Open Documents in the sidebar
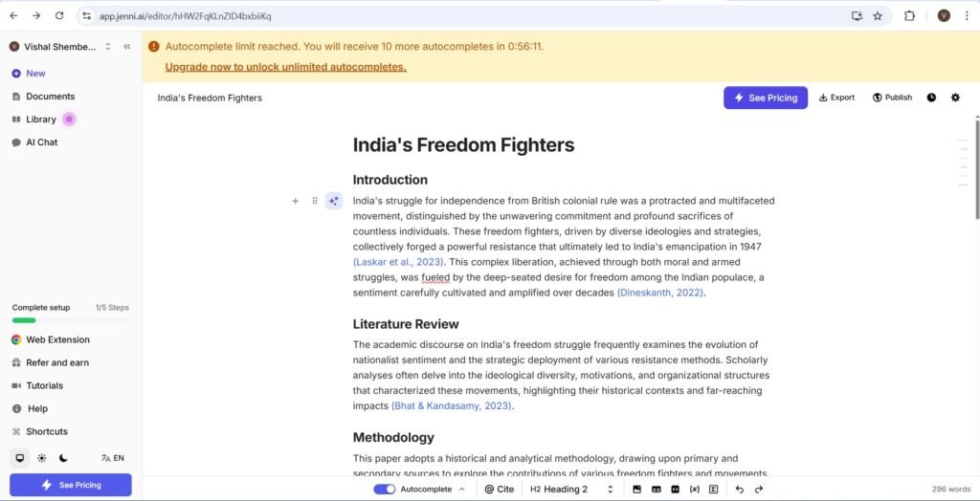The width and height of the screenshot is (980, 501). coord(50,97)
